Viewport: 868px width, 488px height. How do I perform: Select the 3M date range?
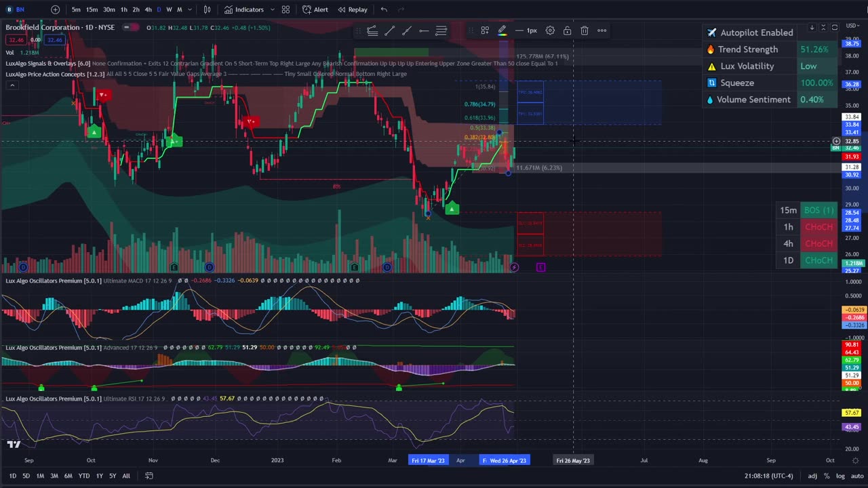(x=54, y=476)
